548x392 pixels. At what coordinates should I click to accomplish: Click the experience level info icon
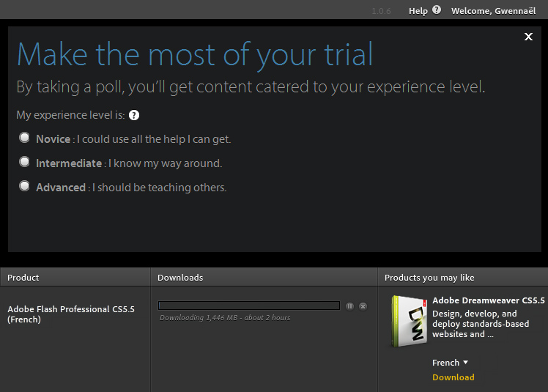click(134, 115)
